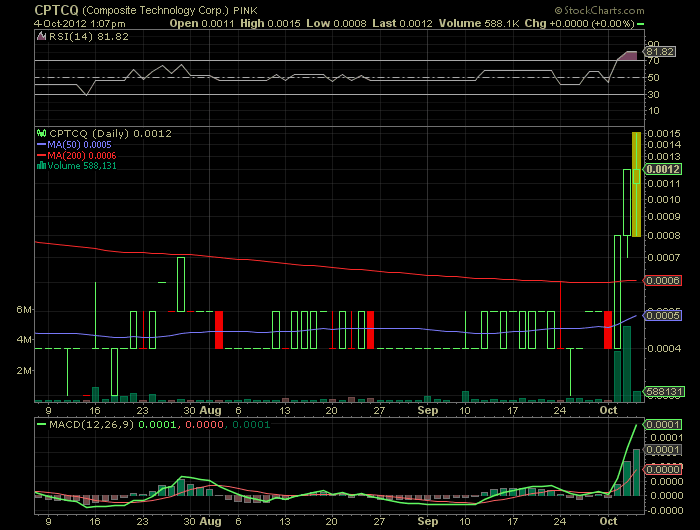Click the green MACD value tag 0.0001
700x530 pixels.
[x=663, y=424]
